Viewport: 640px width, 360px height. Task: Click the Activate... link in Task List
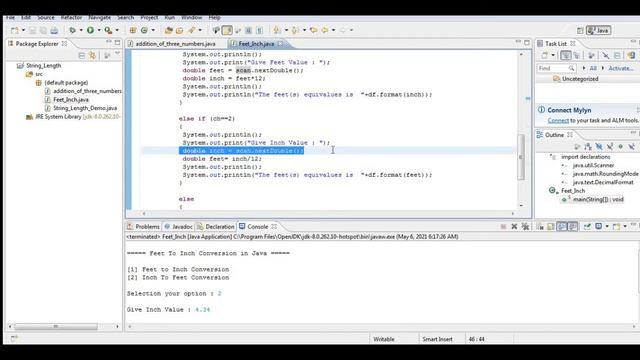tap(621, 69)
